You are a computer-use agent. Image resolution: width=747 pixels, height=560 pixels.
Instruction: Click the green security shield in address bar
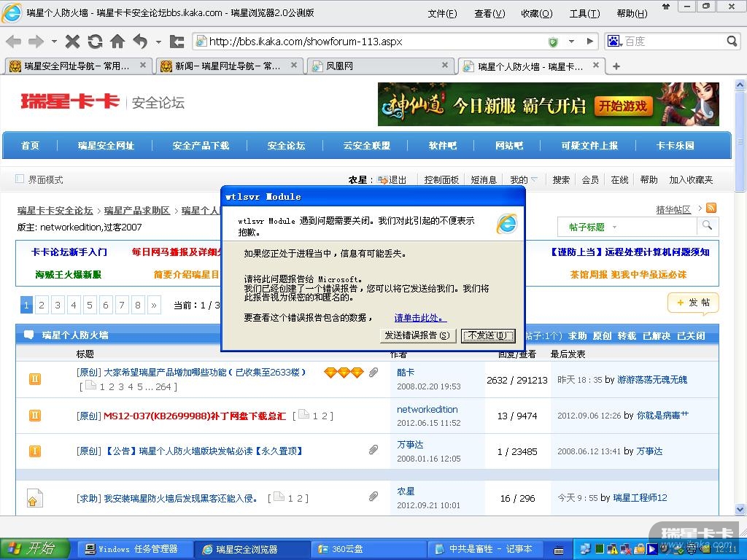coord(553,42)
